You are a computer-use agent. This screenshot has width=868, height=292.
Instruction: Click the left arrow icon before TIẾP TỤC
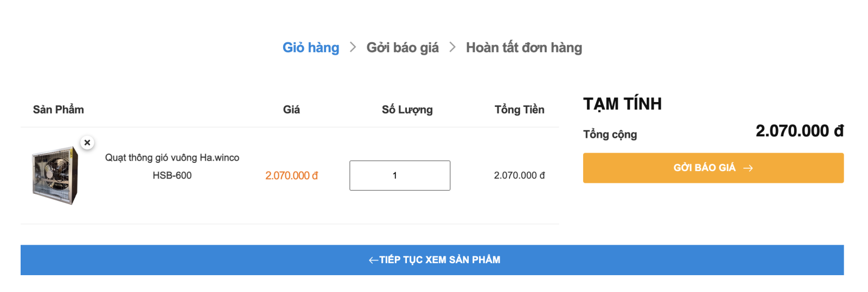point(373,261)
